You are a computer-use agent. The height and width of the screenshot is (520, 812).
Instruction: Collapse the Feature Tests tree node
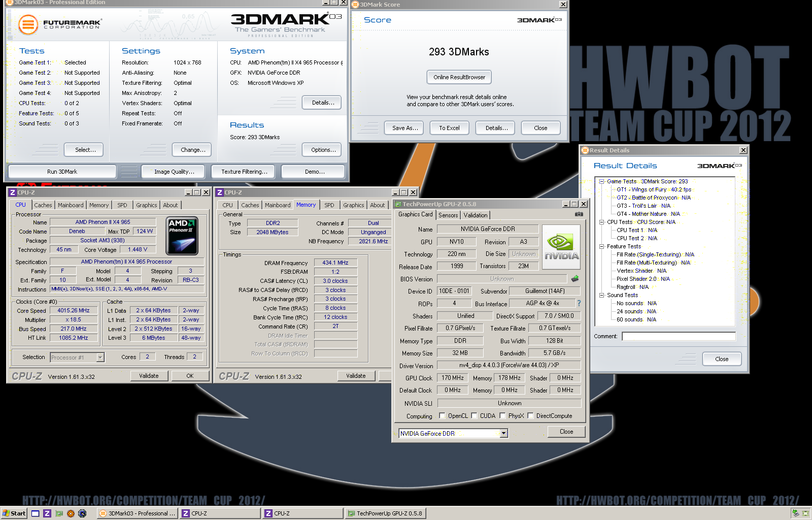601,246
